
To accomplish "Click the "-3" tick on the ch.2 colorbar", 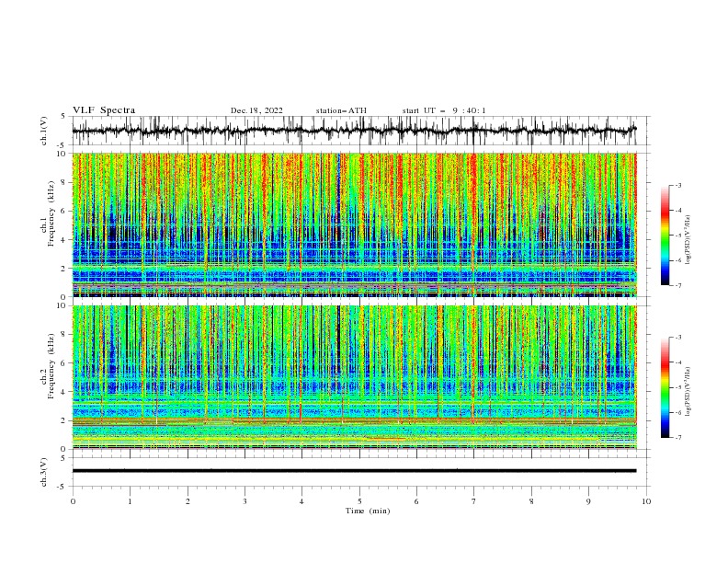I will (678, 338).
